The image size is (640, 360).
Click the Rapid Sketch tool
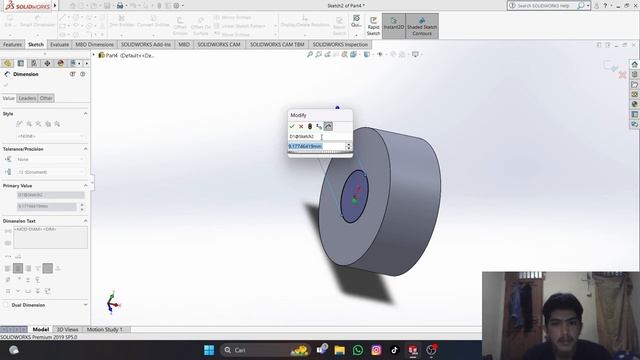click(373, 26)
